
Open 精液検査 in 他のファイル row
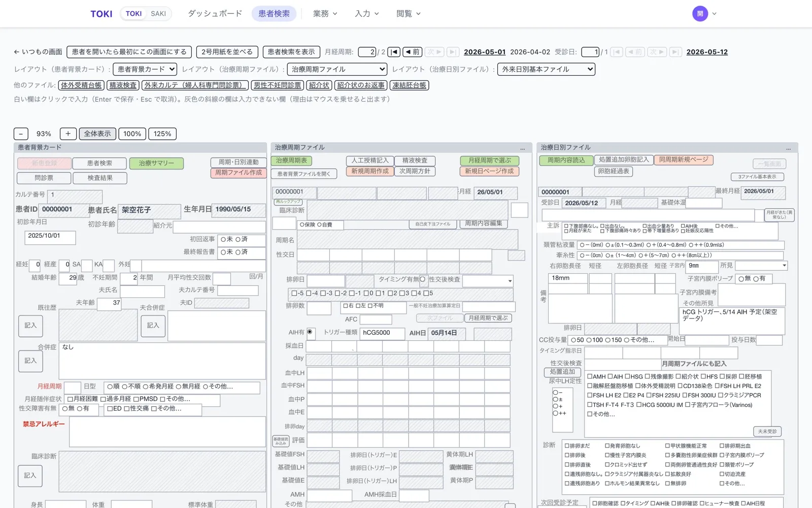pyautogui.click(x=123, y=85)
